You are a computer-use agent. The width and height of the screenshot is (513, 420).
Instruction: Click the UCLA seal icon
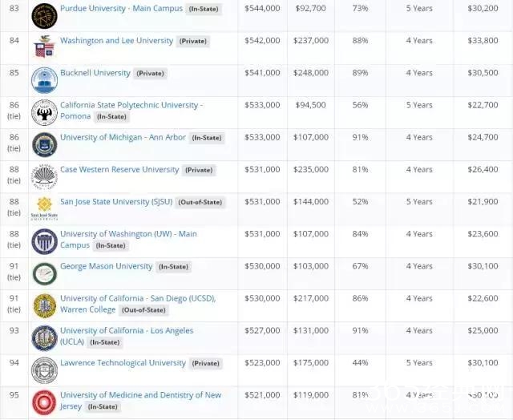(44, 337)
